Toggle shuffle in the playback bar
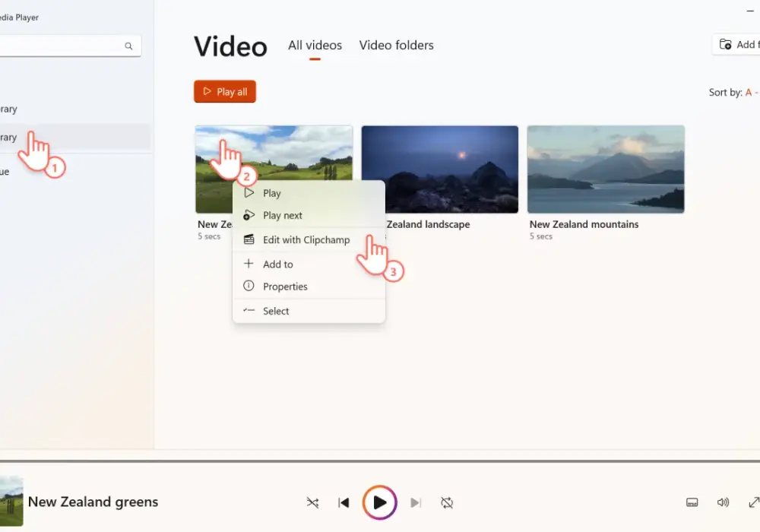The height and width of the screenshot is (532, 760). click(x=312, y=503)
